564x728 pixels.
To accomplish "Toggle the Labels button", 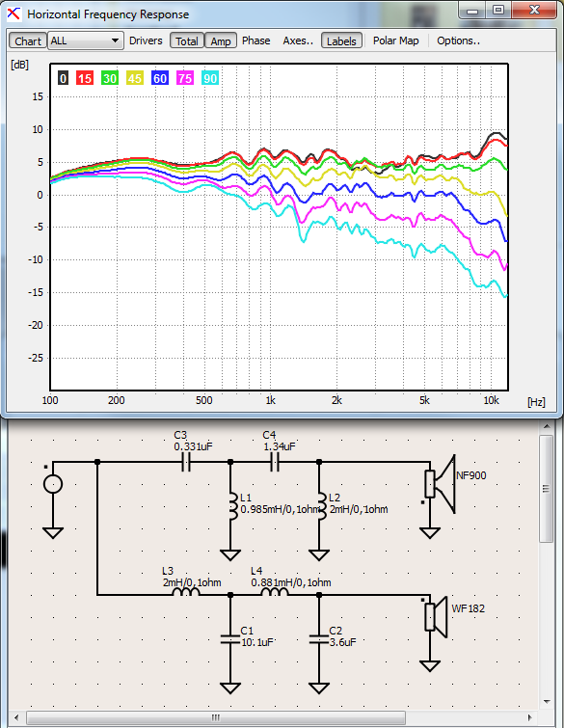I will click(x=341, y=40).
